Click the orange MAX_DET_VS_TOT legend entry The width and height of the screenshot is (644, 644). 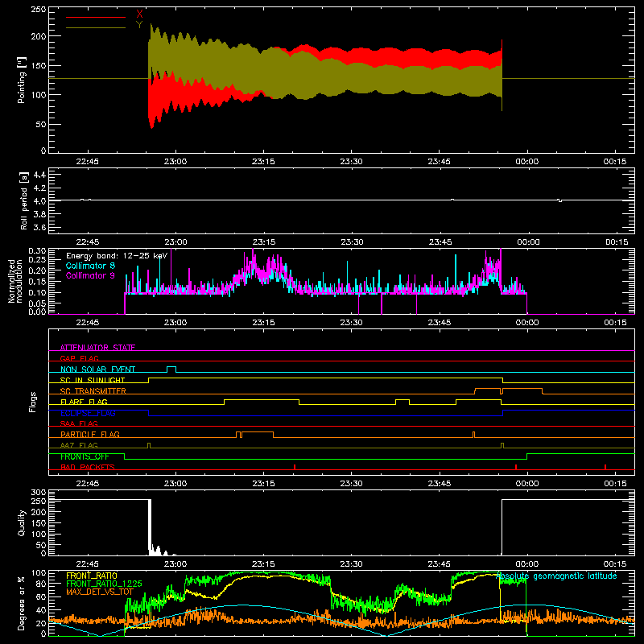[100, 592]
